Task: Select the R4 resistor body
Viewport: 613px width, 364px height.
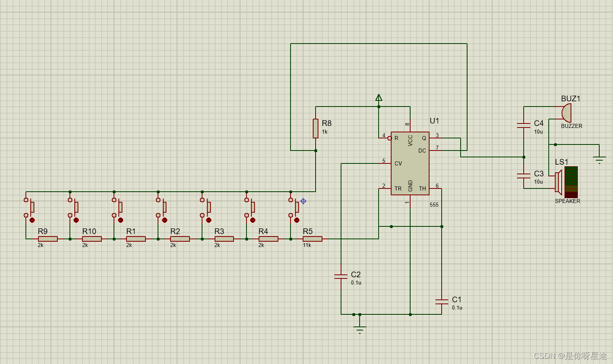Action: pos(268,239)
